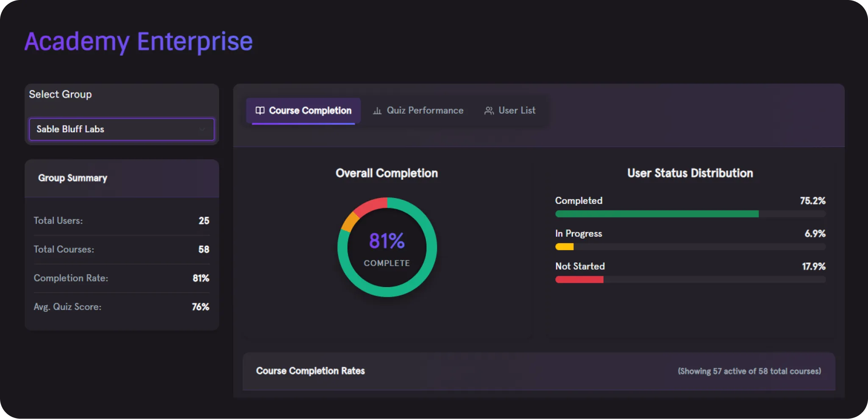Click the green Completed progress bar
868x419 pixels.
[x=657, y=214]
